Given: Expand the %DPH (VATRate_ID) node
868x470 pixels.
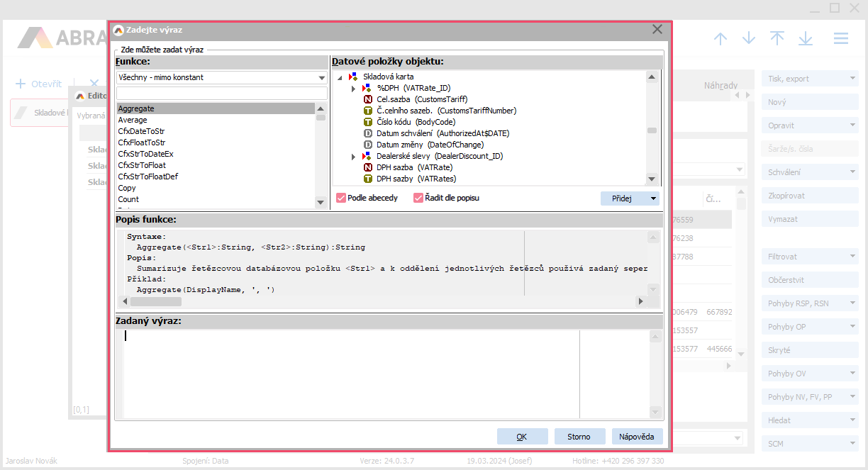Looking at the screenshot, I should point(353,88).
